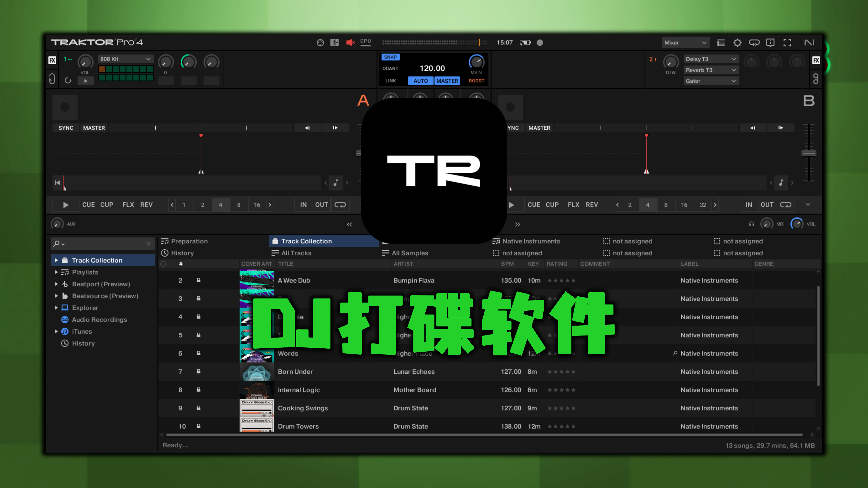Click the headphones cruise mode icon in header
Image resolution: width=868 pixels, height=488 pixels.
[754, 42]
